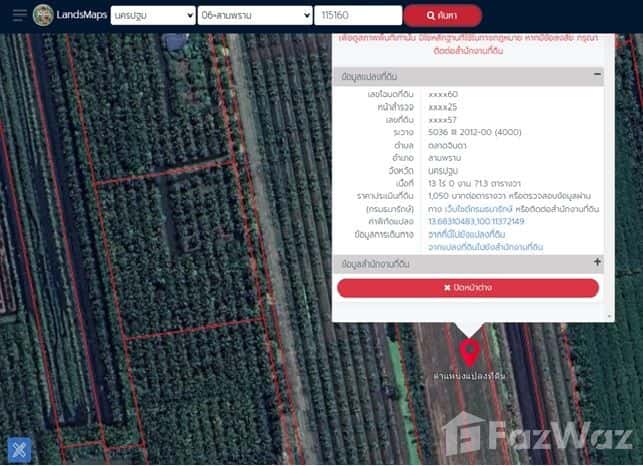Expand the land office info section with plus icon
The width and height of the screenshot is (643, 466).
click(597, 263)
